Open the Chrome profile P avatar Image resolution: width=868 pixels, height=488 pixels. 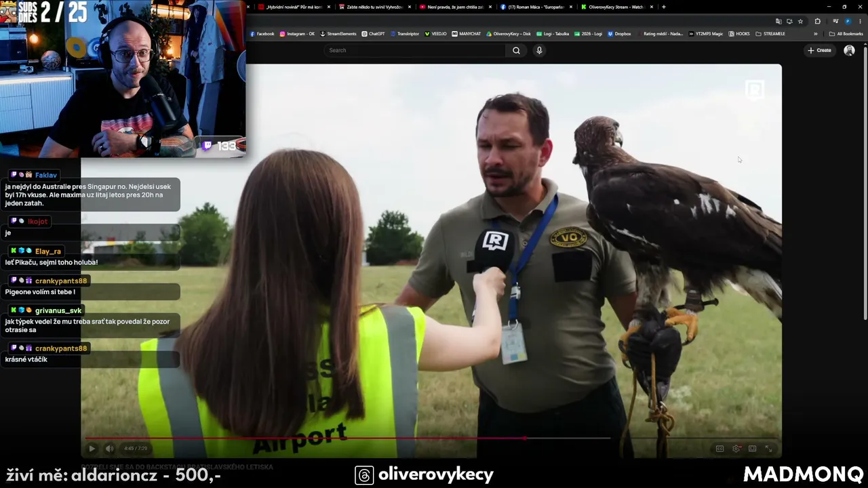pyautogui.click(x=847, y=21)
